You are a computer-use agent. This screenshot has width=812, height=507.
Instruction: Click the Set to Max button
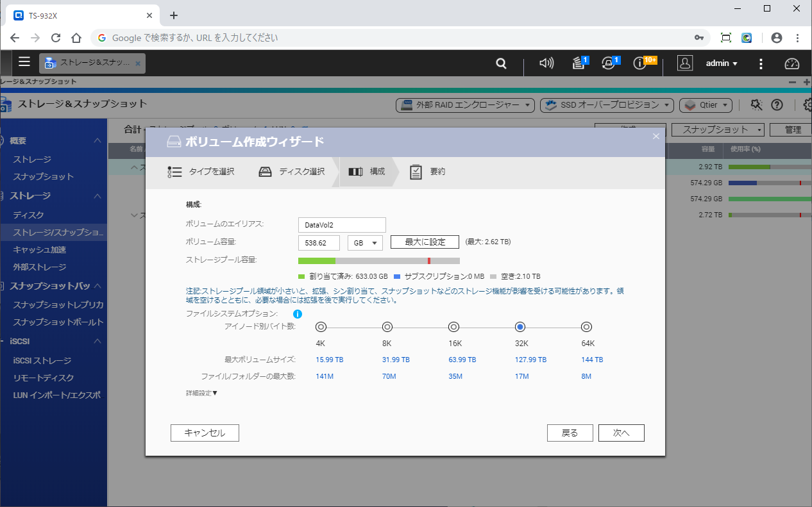(x=425, y=242)
